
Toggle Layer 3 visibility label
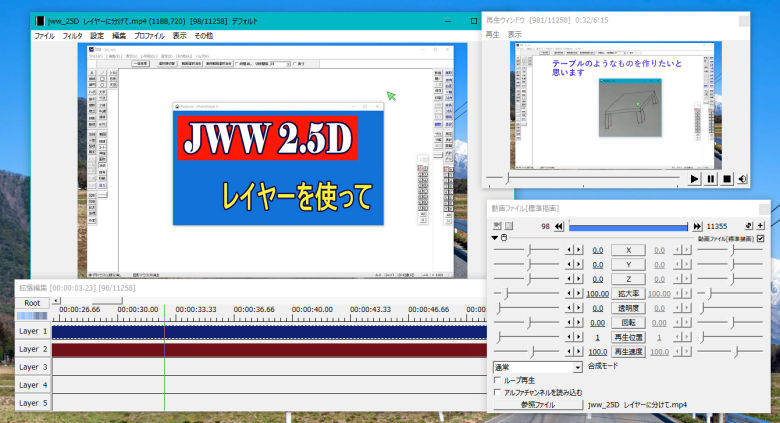pyautogui.click(x=33, y=367)
